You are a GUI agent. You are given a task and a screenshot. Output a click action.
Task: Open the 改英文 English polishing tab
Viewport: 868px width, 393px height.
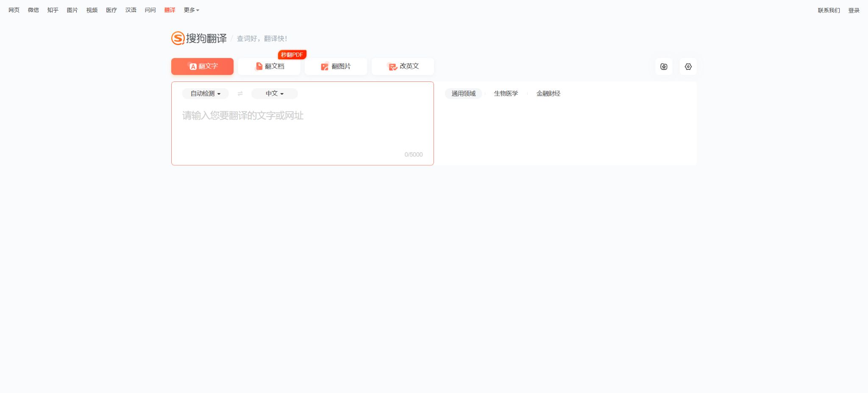403,67
